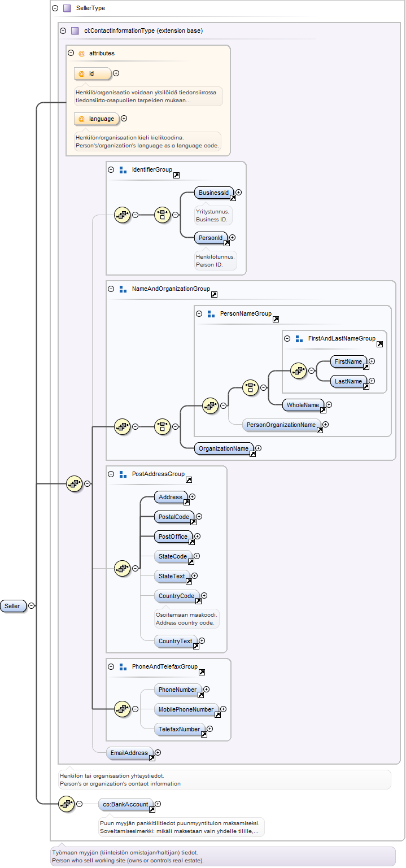
Task: Select the PersonOrganizationName element
Action: (282, 425)
